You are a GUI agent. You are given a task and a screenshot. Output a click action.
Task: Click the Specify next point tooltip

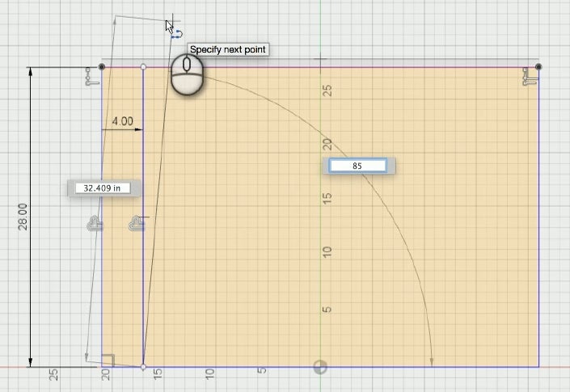coord(228,49)
